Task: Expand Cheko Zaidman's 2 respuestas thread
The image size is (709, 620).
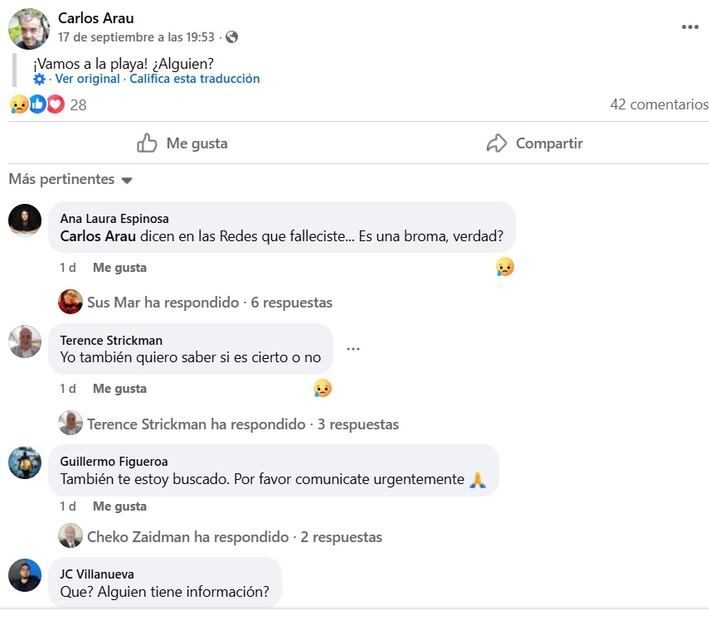Action: pyautogui.click(x=234, y=537)
